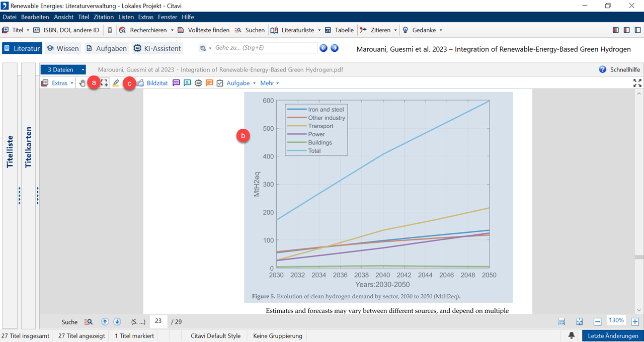The image size is (644, 342).
Task: Open the 3 Dateien dropdown
Action: (63, 70)
